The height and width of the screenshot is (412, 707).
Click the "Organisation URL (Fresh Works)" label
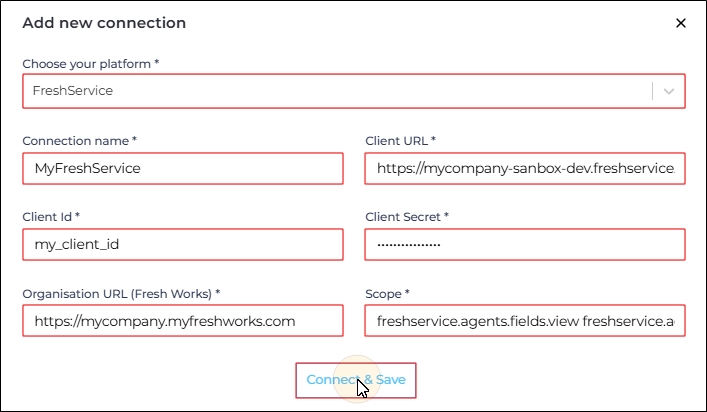[x=120, y=293]
